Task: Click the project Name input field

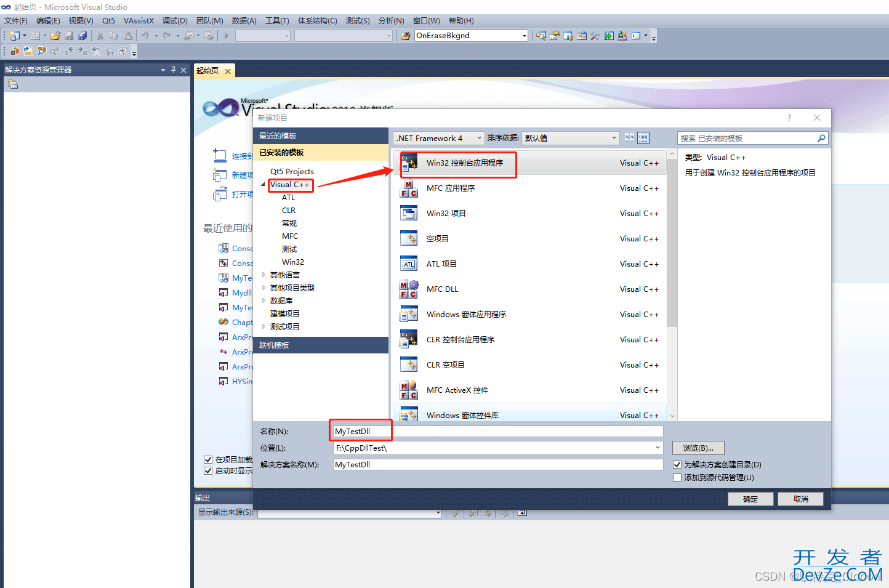Action: pyautogui.click(x=498, y=431)
